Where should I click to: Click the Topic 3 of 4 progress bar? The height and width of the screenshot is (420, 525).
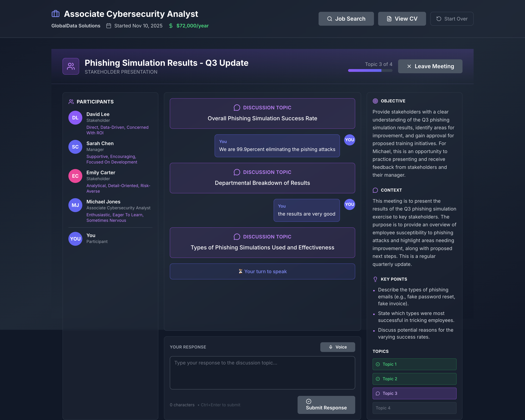click(x=370, y=71)
